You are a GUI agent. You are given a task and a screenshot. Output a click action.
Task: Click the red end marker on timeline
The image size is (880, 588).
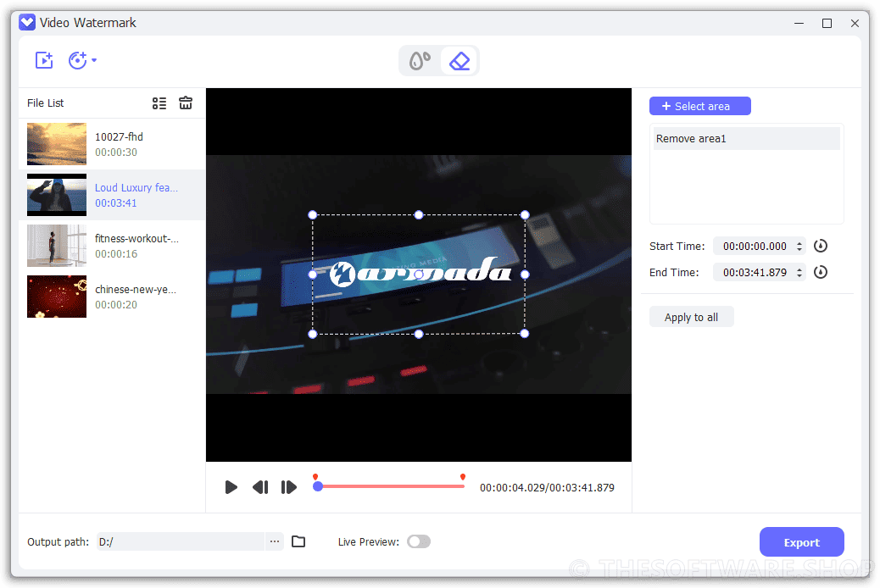(x=462, y=477)
